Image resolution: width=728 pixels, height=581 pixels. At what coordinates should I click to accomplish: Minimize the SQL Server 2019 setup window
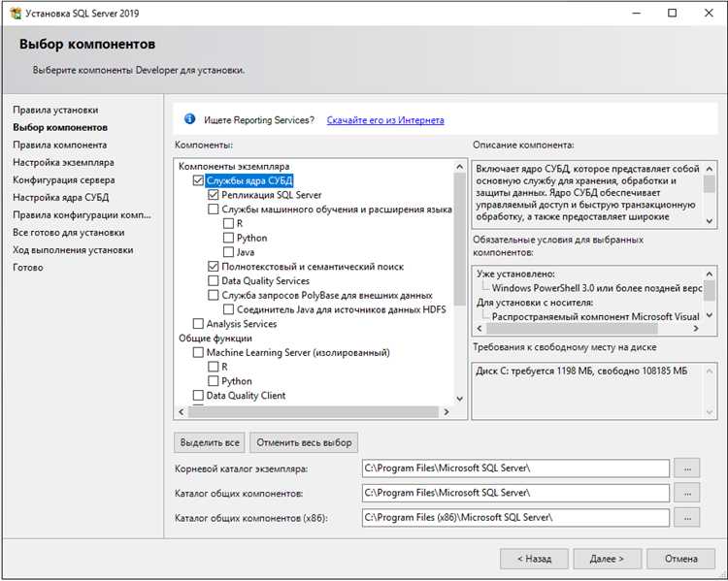click(x=637, y=13)
